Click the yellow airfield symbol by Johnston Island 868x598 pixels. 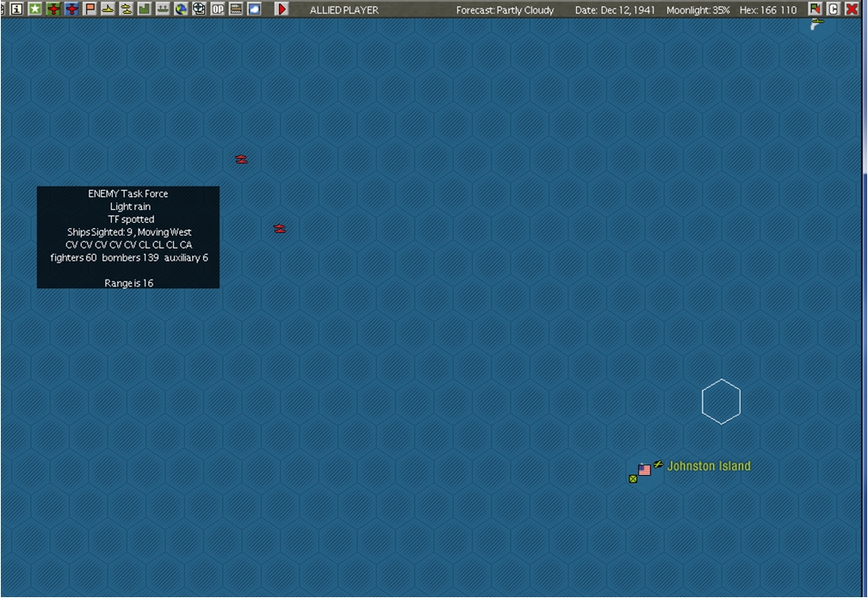(658, 465)
